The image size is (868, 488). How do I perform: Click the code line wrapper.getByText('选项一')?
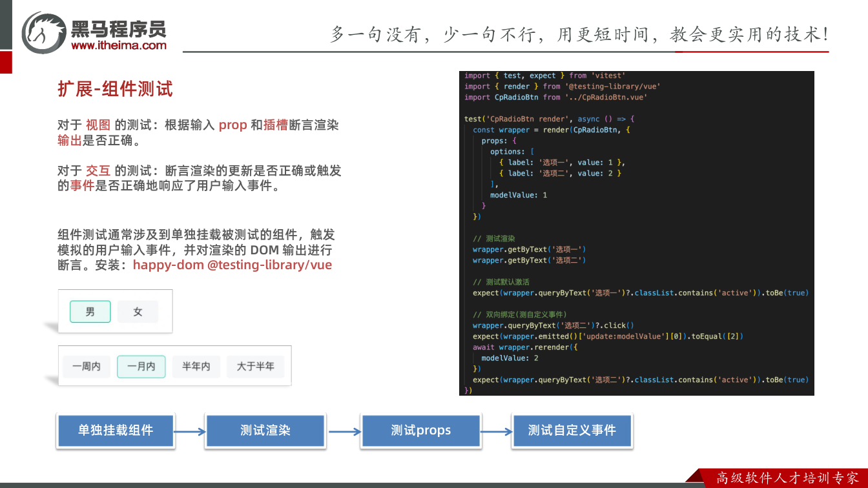click(x=530, y=249)
